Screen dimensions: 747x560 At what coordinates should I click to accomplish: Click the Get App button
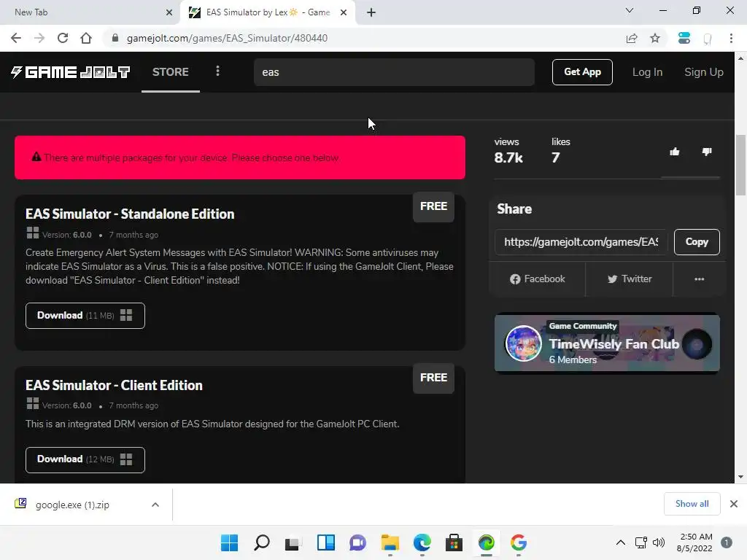[582, 72]
